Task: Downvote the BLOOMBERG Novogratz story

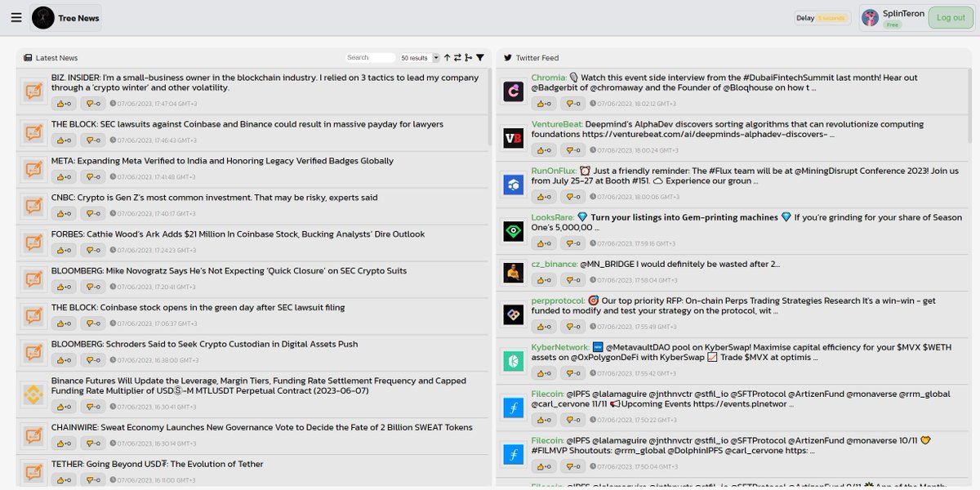Action: 94,287
